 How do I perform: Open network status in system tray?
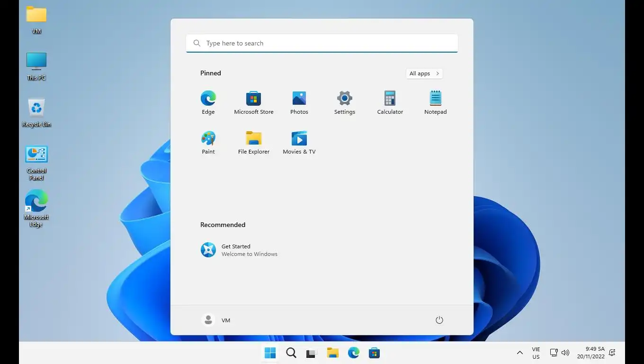(x=554, y=353)
